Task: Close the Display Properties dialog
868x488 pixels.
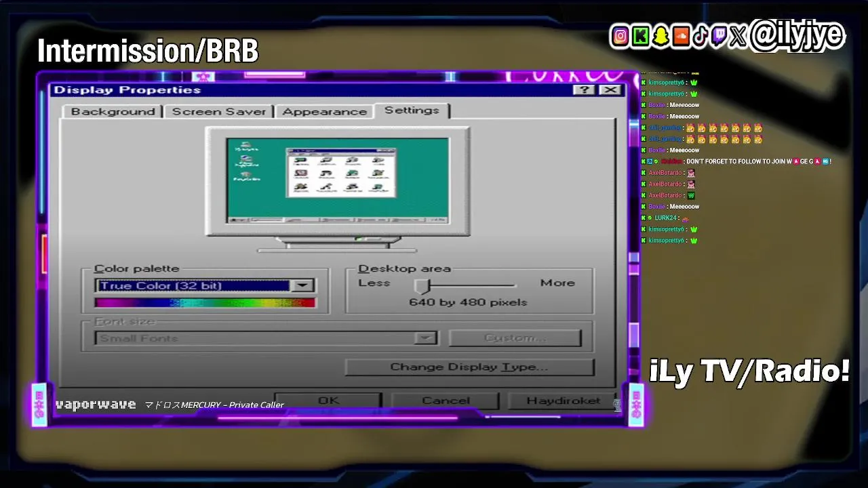Action: (610, 90)
